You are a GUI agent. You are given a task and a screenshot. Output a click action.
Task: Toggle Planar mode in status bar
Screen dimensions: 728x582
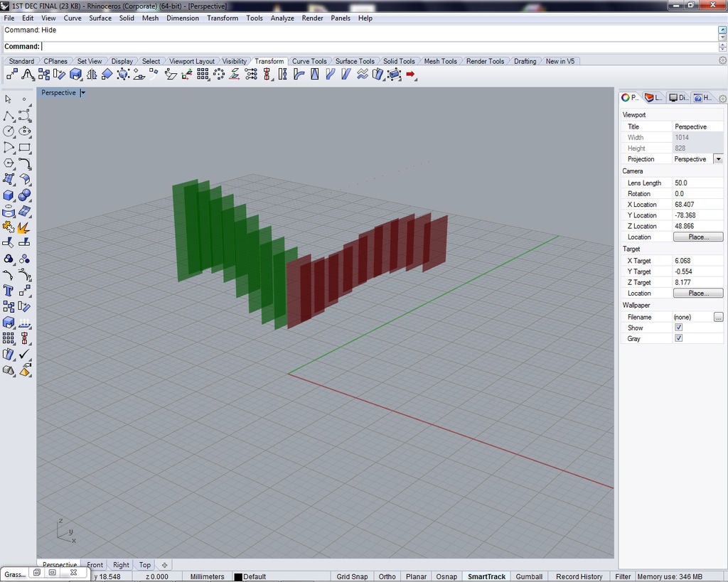tap(416, 576)
